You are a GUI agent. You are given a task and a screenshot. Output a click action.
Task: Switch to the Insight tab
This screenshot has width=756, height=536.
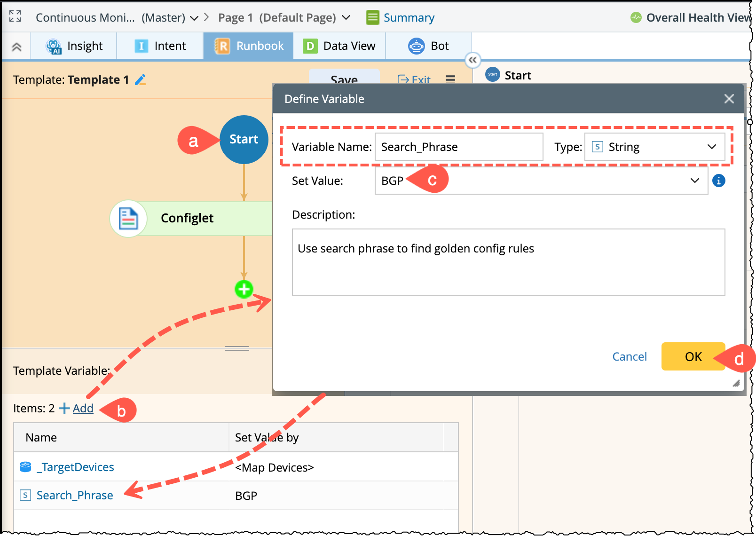74,46
